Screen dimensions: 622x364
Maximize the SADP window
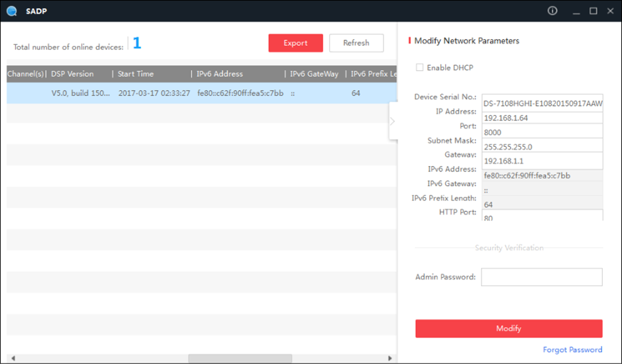[593, 11]
